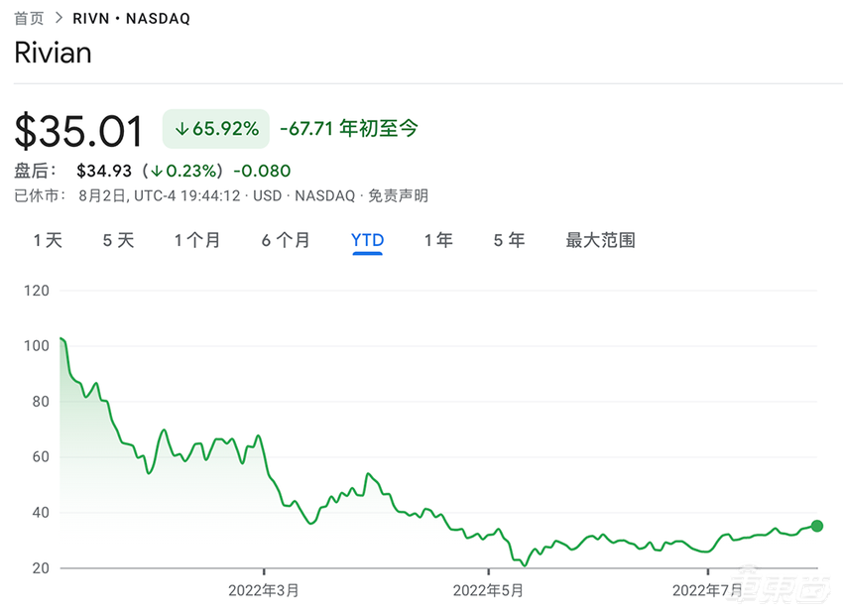Select the 5天 time range tab
The image size is (843, 616).
coord(117,240)
